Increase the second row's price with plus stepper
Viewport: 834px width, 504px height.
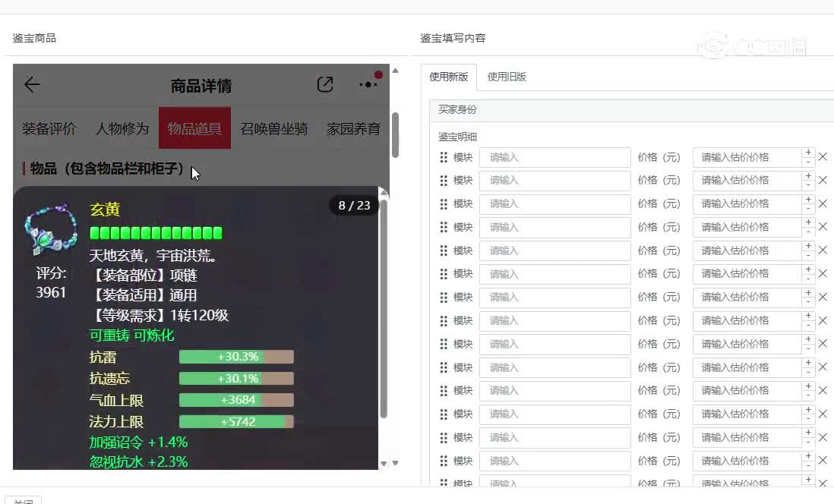coord(808,176)
